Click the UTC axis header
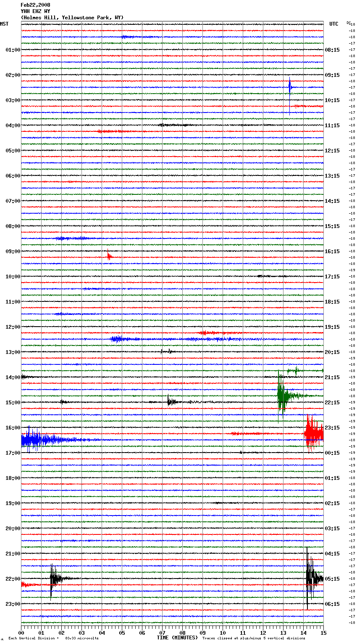This screenshot has width=357, height=644. (334, 24)
